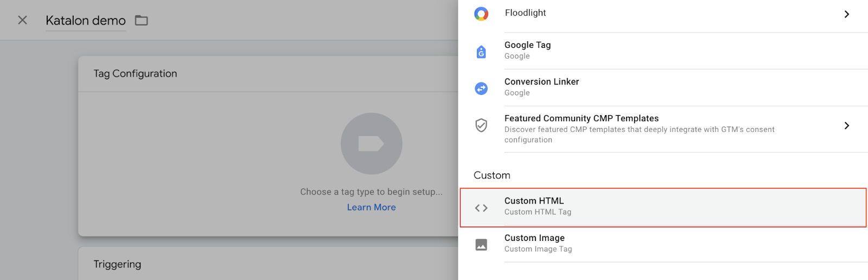The height and width of the screenshot is (280, 868).
Task: Choose the Google Tag option
Action: click(663, 51)
